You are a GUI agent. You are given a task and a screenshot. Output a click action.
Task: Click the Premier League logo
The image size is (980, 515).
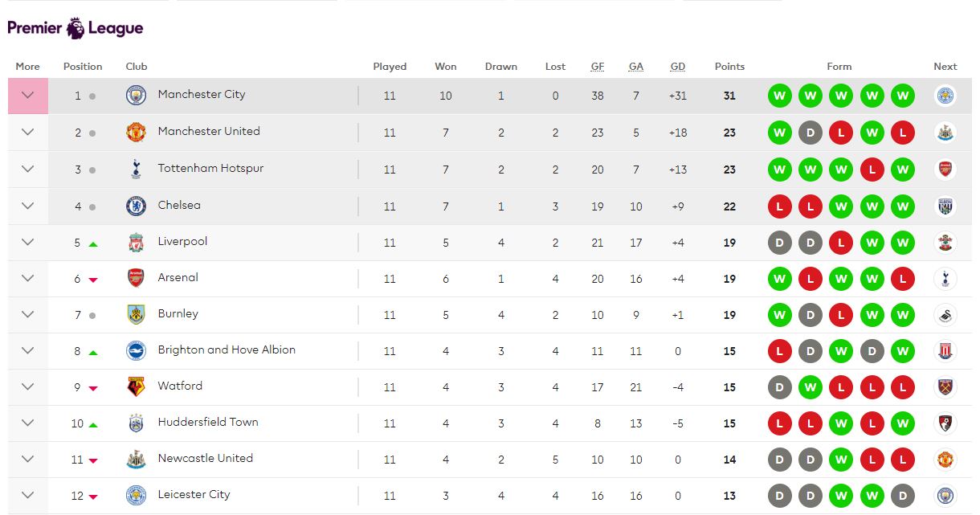tap(76, 28)
